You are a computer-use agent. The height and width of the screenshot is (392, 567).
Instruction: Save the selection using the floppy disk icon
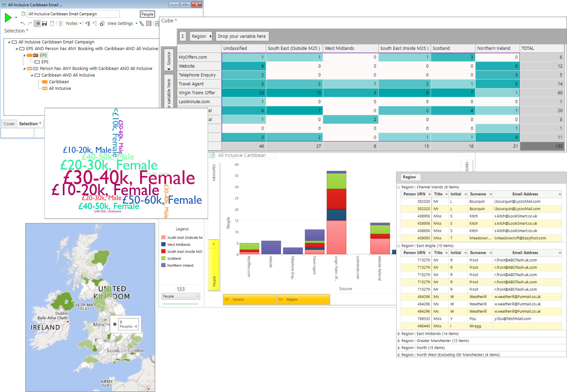point(44,24)
